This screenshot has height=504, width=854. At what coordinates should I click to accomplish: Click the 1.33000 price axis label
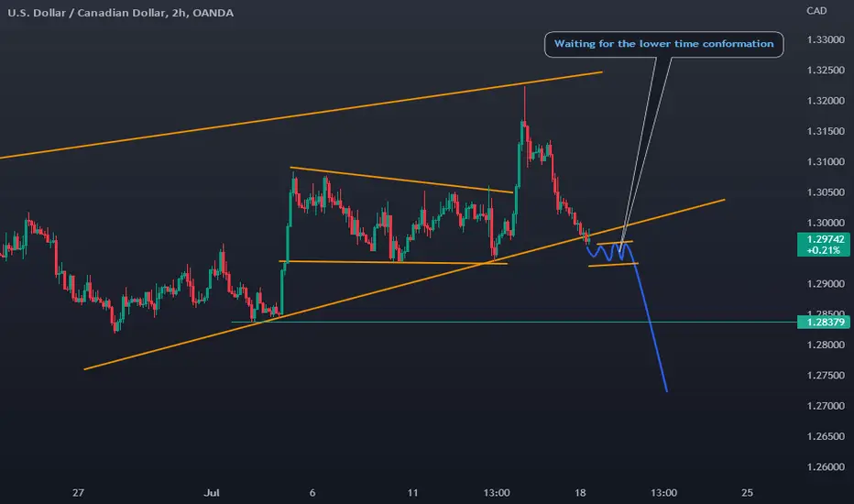(825, 39)
